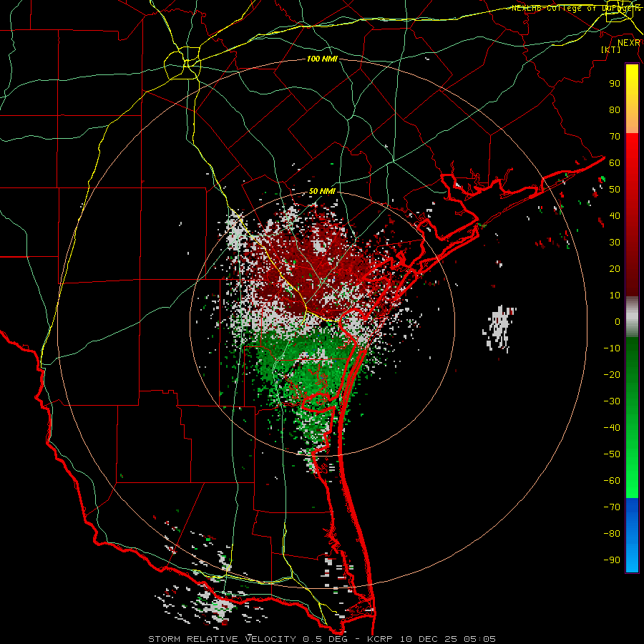Click the yellow top segment of the color bar
The image size is (644, 644).
click(x=632, y=99)
